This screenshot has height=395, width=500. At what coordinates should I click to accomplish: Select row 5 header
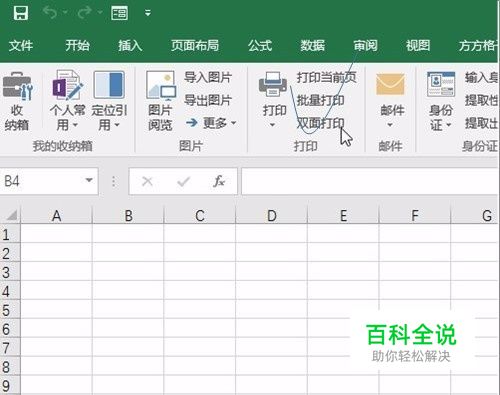pyautogui.click(x=9, y=310)
